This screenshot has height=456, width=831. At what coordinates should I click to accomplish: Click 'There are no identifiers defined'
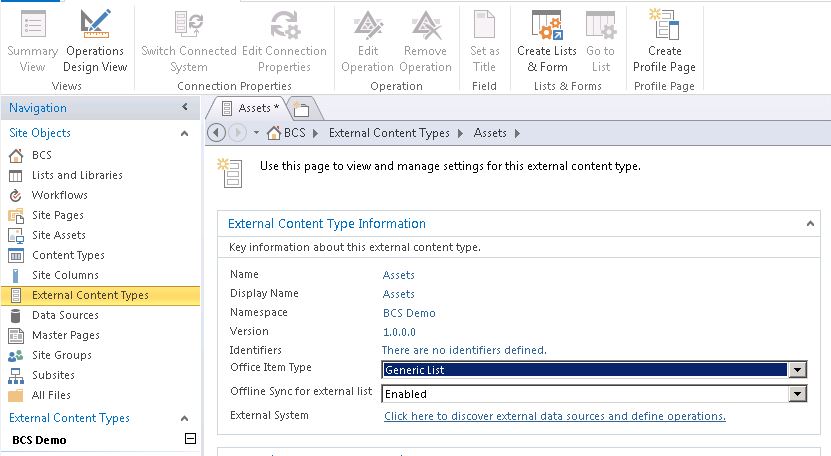pos(464,350)
